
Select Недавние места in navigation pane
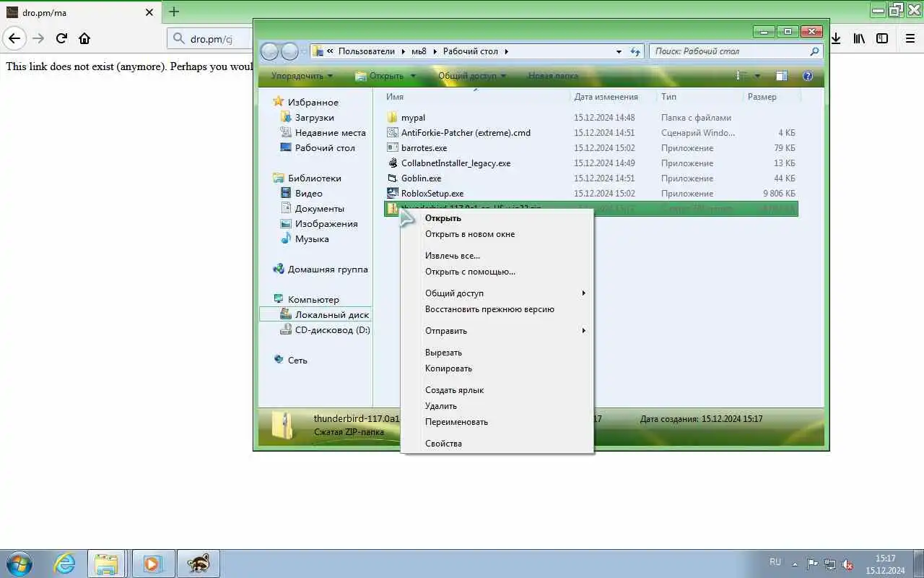click(330, 133)
